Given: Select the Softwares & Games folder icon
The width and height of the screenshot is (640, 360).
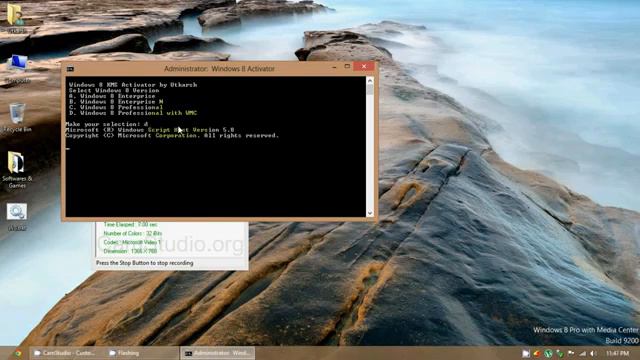Looking at the screenshot, I should pos(17,169).
